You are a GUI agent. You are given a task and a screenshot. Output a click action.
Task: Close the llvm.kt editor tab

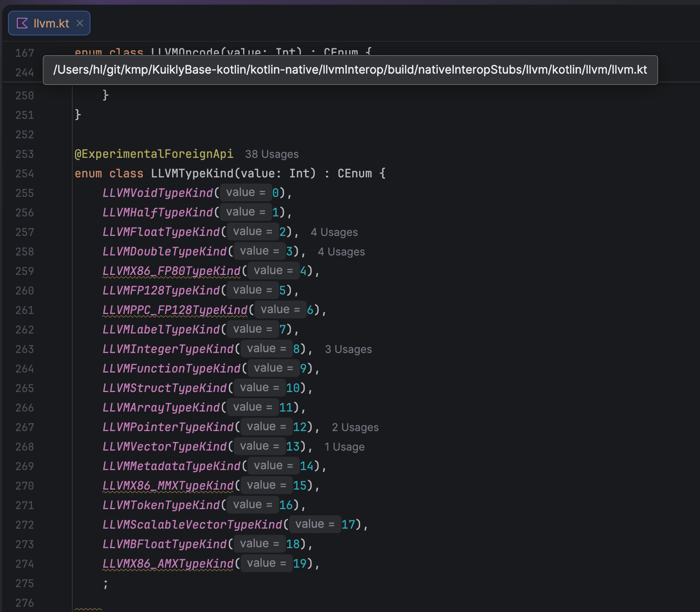point(80,23)
